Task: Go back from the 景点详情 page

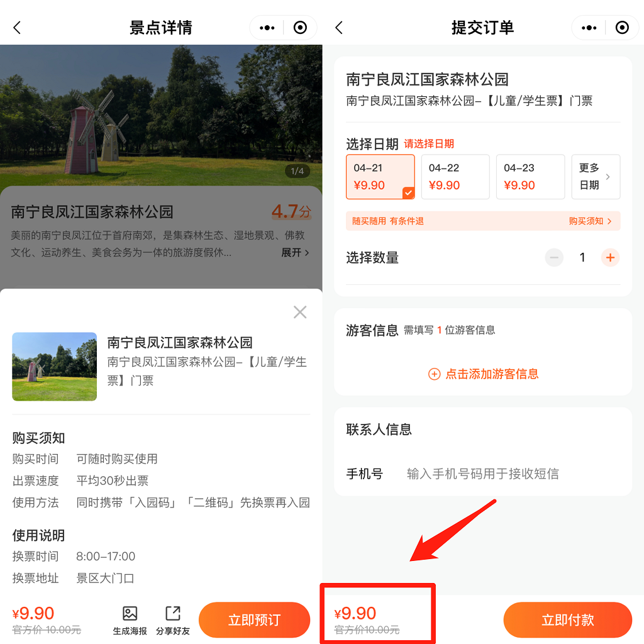Action: coord(18,28)
